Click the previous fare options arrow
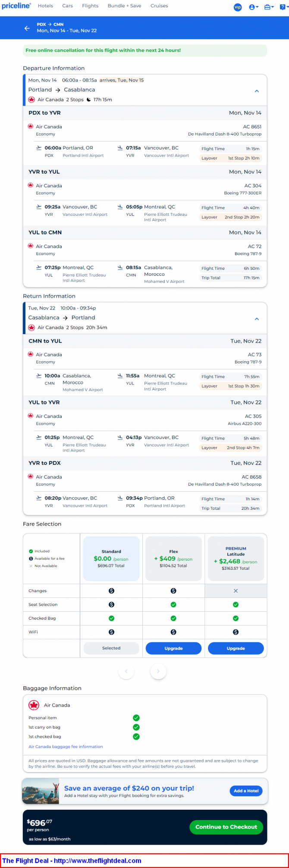The width and height of the screenshot is (289, 868). (x=126, y=671)
